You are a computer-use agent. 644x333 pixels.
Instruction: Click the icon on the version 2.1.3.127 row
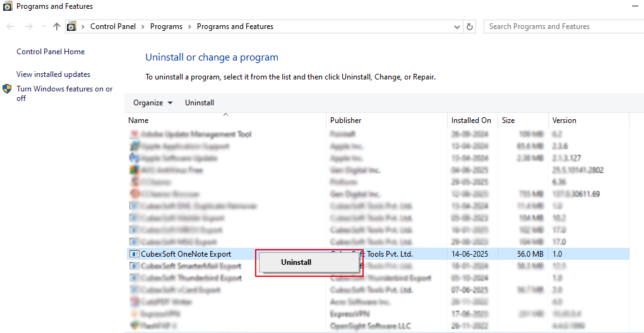point(134,158)
